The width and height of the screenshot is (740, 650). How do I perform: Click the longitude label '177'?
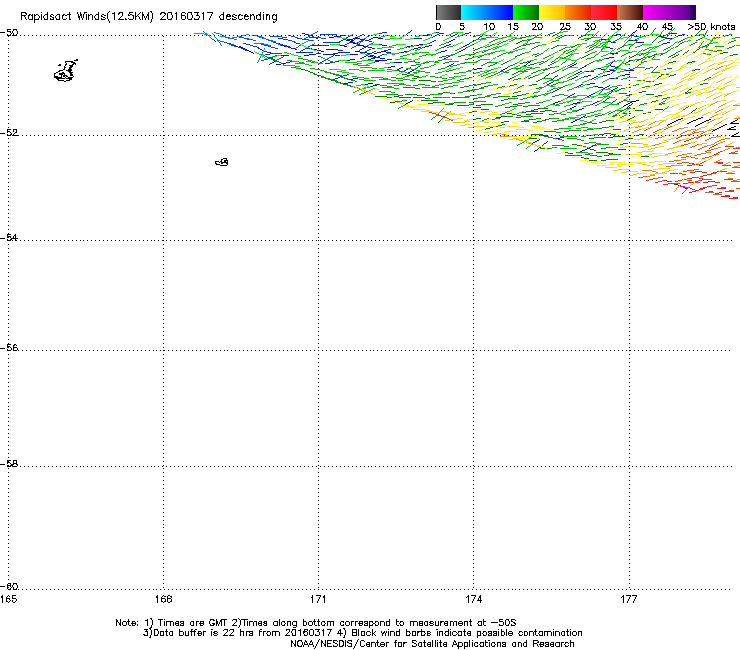click(629, 599)
